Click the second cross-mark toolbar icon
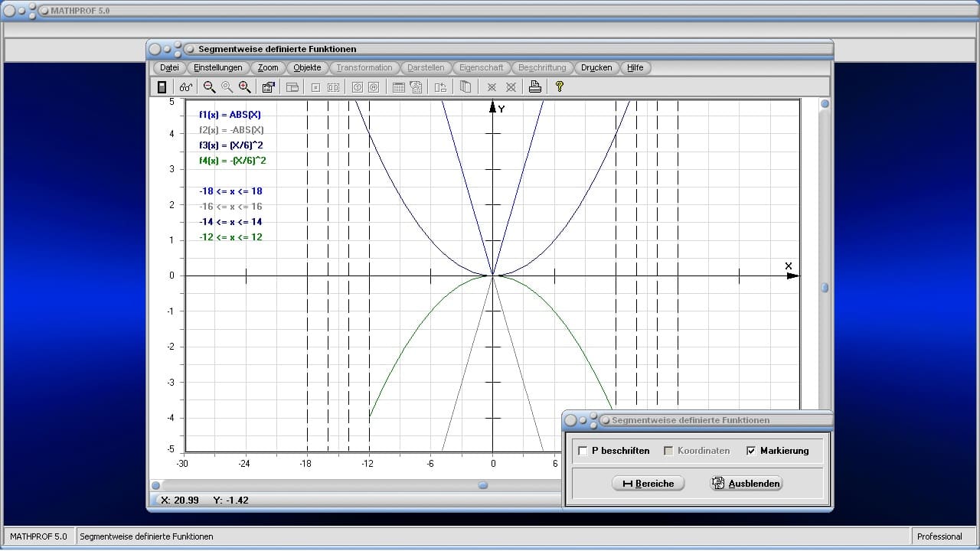 [511, 87]
